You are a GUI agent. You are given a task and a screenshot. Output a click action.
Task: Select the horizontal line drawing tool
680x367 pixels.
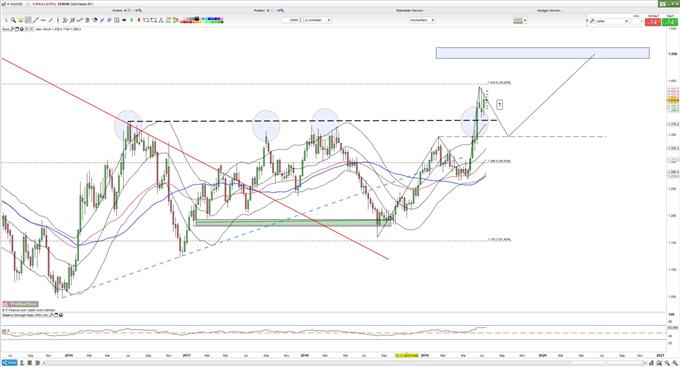[x=43, y=20]
